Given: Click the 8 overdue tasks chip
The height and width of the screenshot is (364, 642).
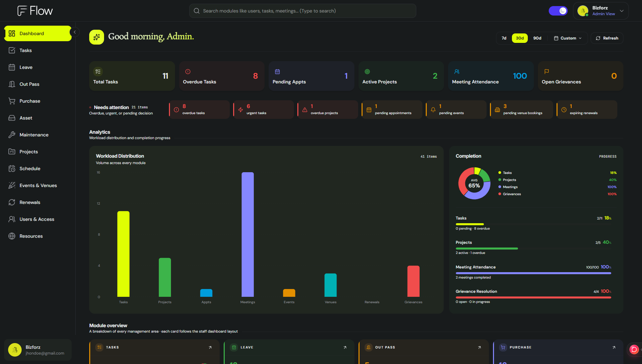Looking at the screenshot, I should pos(199,109).
